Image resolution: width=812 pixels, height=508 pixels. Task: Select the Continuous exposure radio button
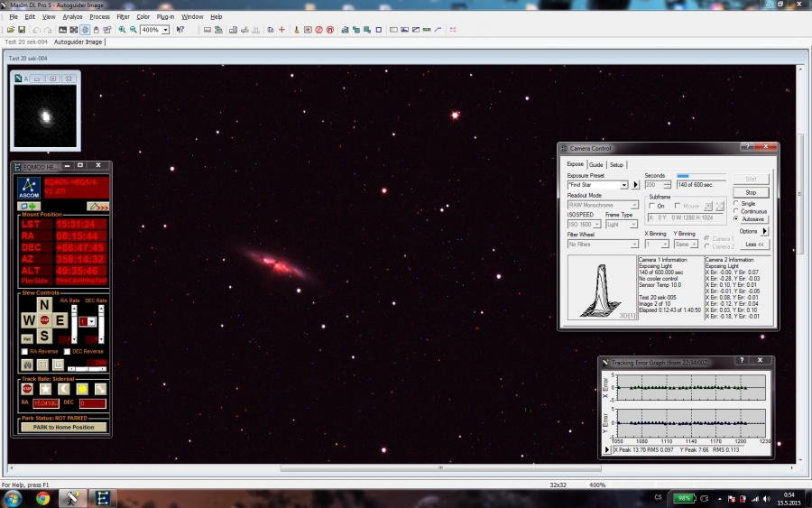click(x=736, y=211)
